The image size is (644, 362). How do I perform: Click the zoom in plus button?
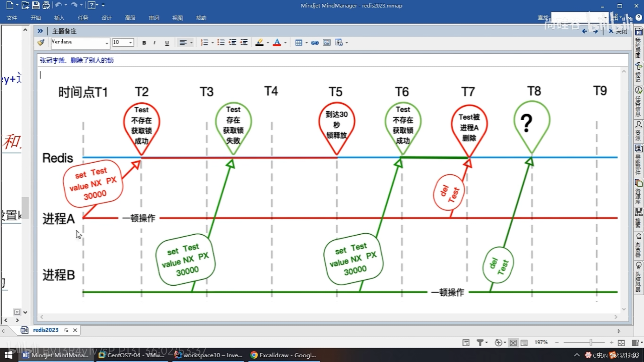(x=611, y=342)
